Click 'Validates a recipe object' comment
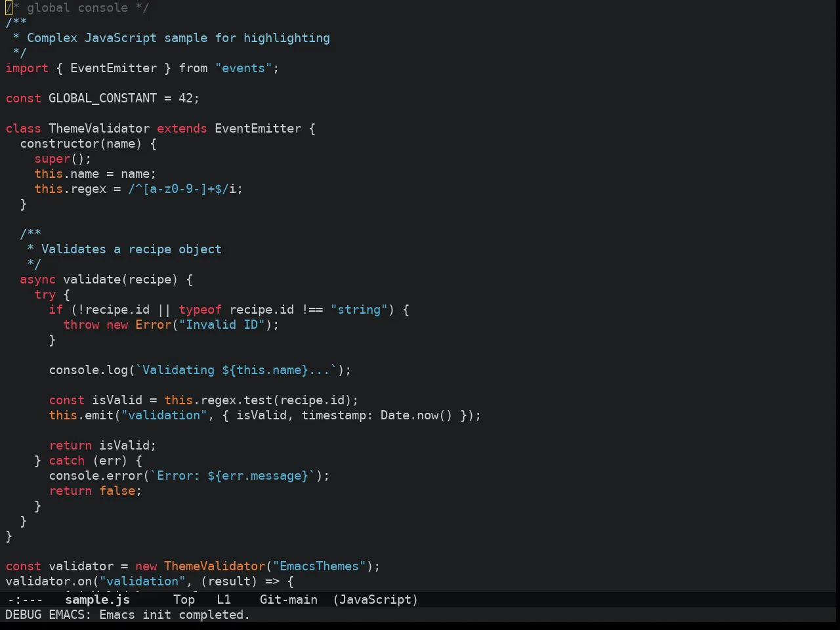This screenshot has height=630, width=840. pyautogui.click(x=131, y=249)
